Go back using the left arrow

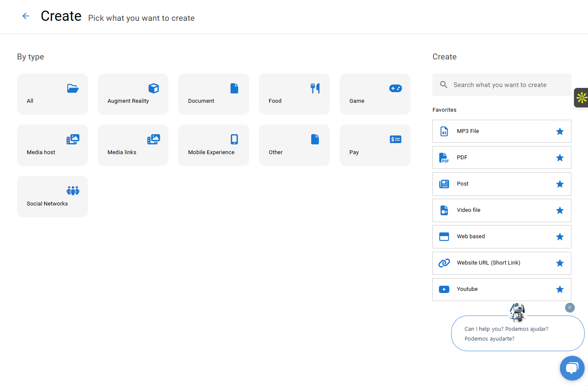(x=26, y=16)
